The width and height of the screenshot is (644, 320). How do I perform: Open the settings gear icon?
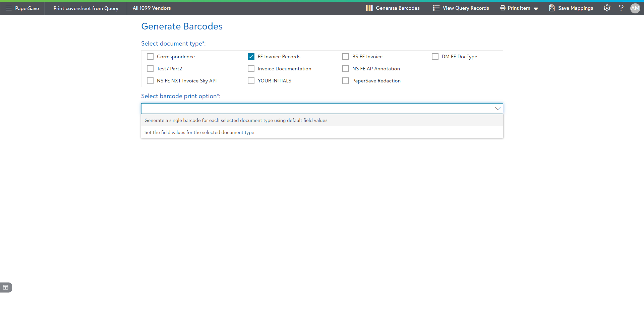pyautogui.click(x=607, y=8)
